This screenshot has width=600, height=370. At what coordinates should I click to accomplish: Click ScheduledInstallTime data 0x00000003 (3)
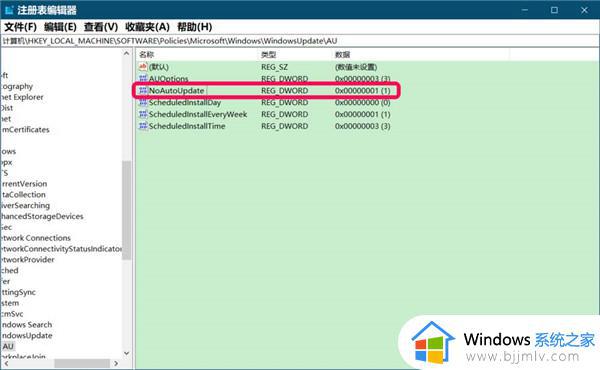362,126
